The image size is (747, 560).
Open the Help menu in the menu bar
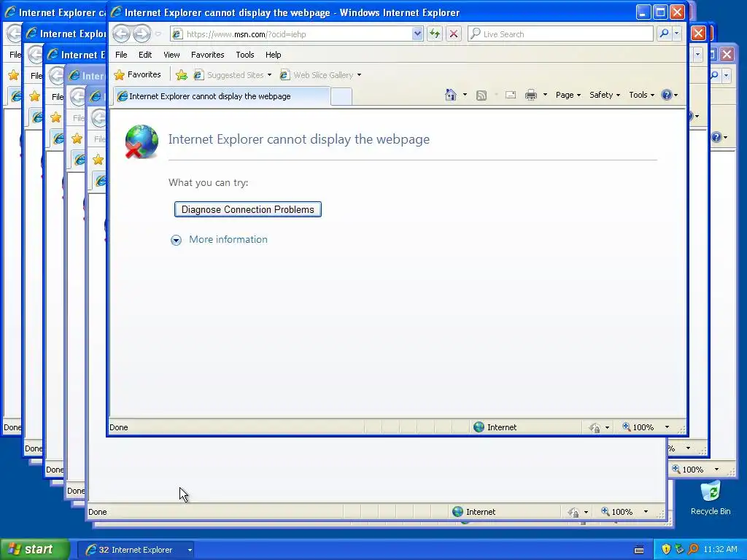(273, 55)
